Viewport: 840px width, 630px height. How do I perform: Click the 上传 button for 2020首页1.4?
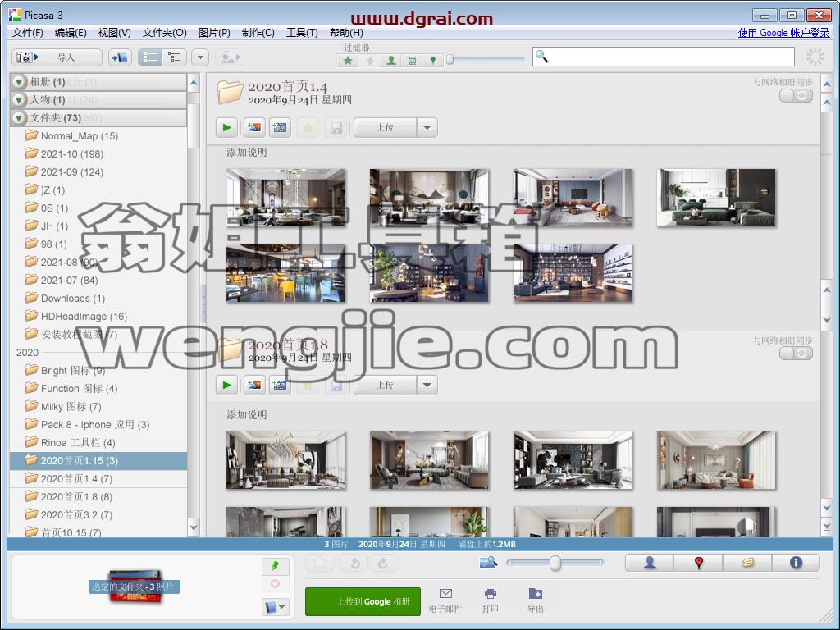tap(385, 127)
